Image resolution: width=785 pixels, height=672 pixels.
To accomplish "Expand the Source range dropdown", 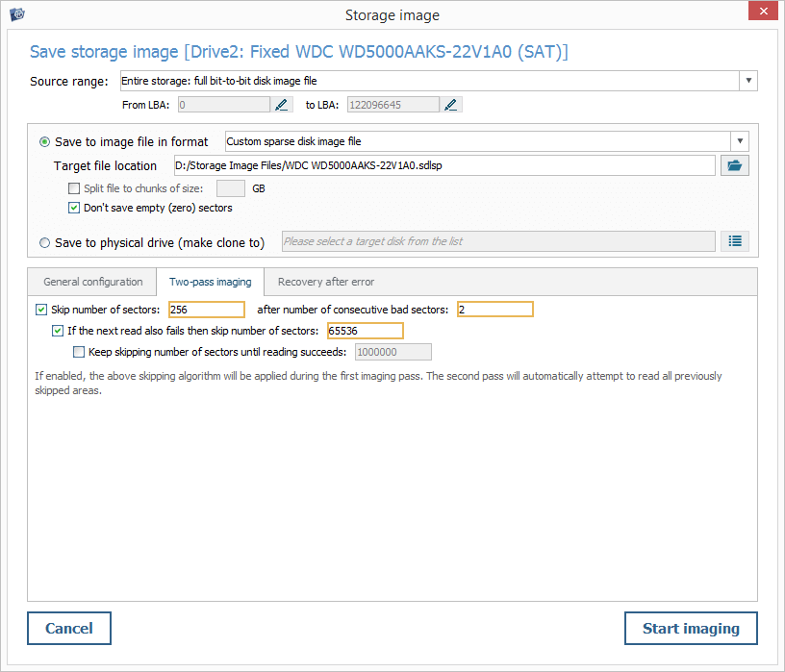I will tap(748, 81).
